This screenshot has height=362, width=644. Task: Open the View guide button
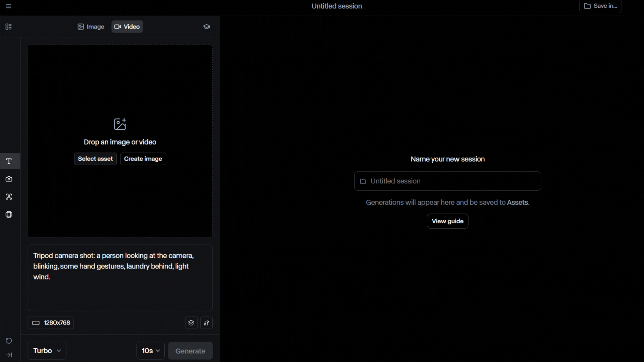tap(447, 221)
